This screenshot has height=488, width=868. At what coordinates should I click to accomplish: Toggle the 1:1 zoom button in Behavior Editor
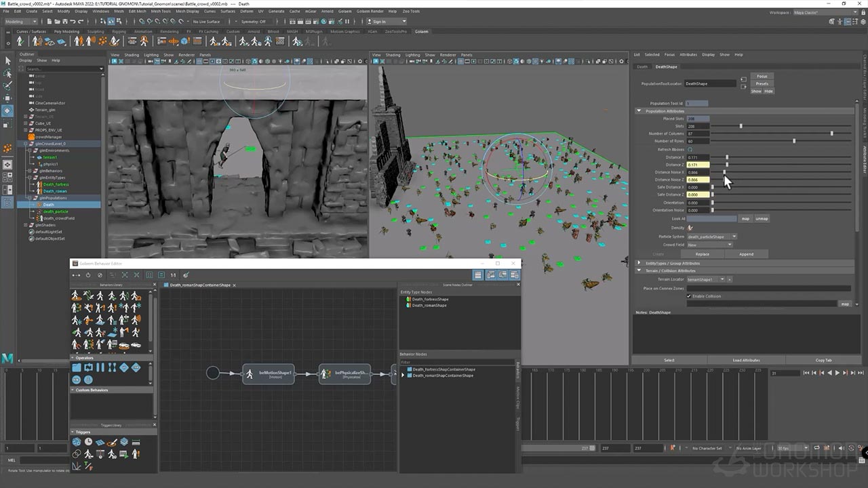tap(174, 275)
